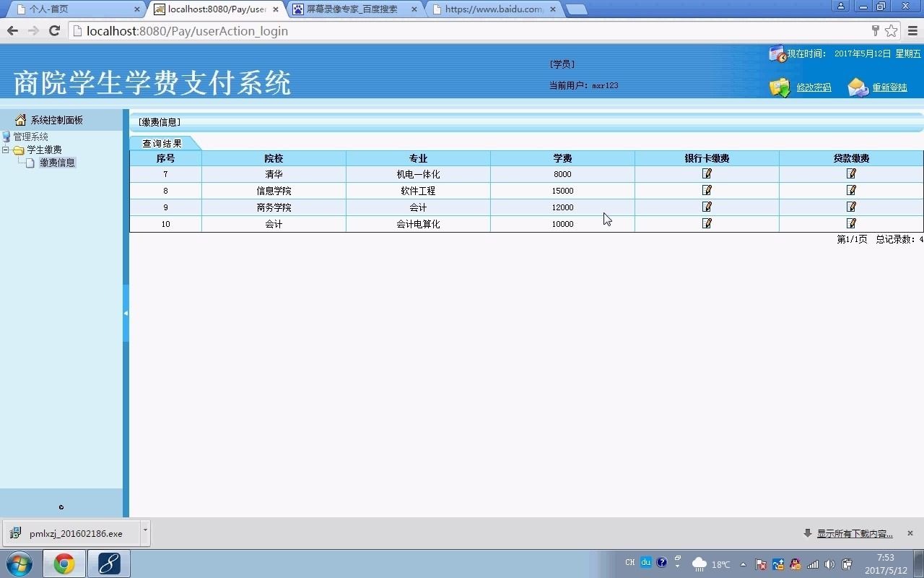The height and width of the screenshot is (578, 924).
Task: Open a new browser tab
Action: (x=575, y=9)
